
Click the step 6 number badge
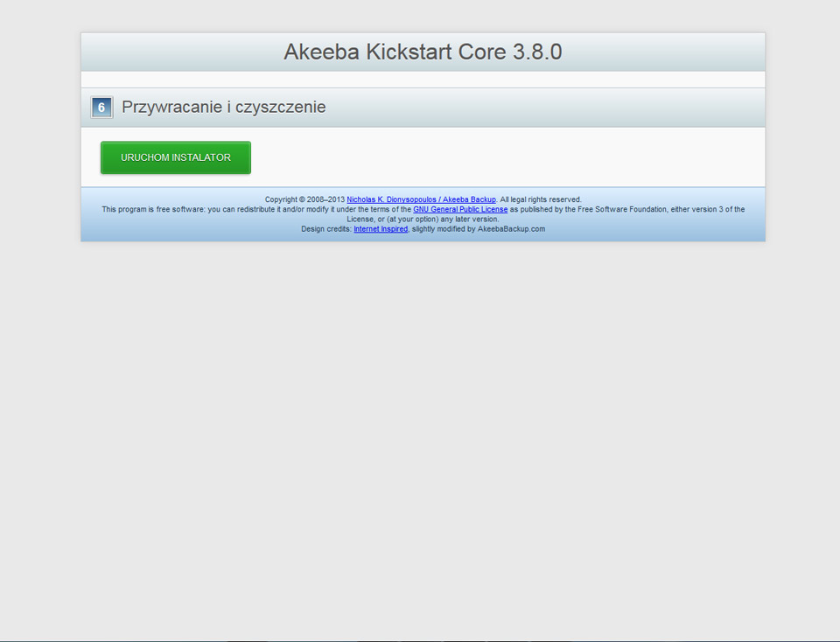(101, 108)
